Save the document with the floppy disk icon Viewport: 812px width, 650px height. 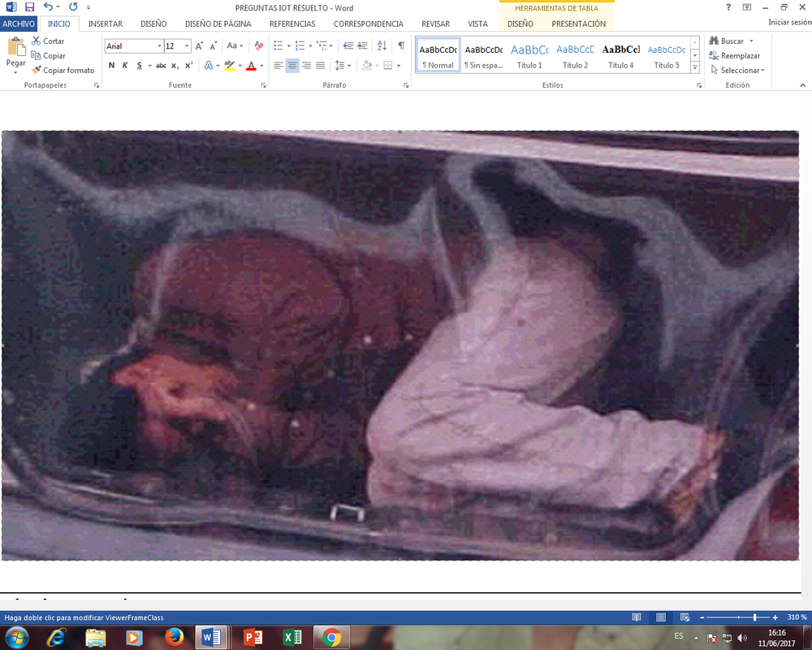point(30,7)
